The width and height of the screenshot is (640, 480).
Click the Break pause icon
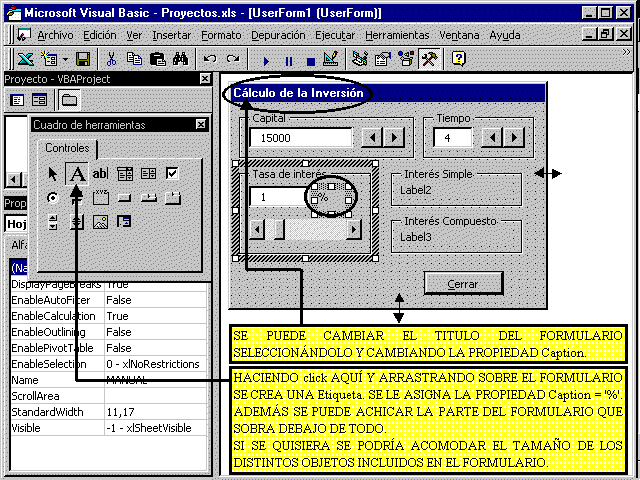289,61
